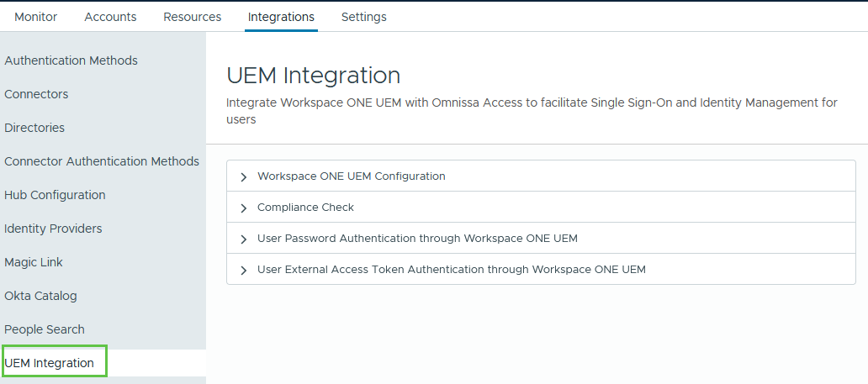Open Okta Catalog in sidebar

[40, 296]
